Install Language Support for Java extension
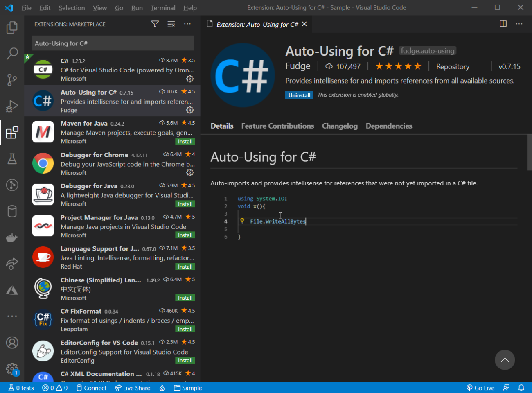Image resolution: width=532 pixels, height=393 pixels. tap(185, 267)
